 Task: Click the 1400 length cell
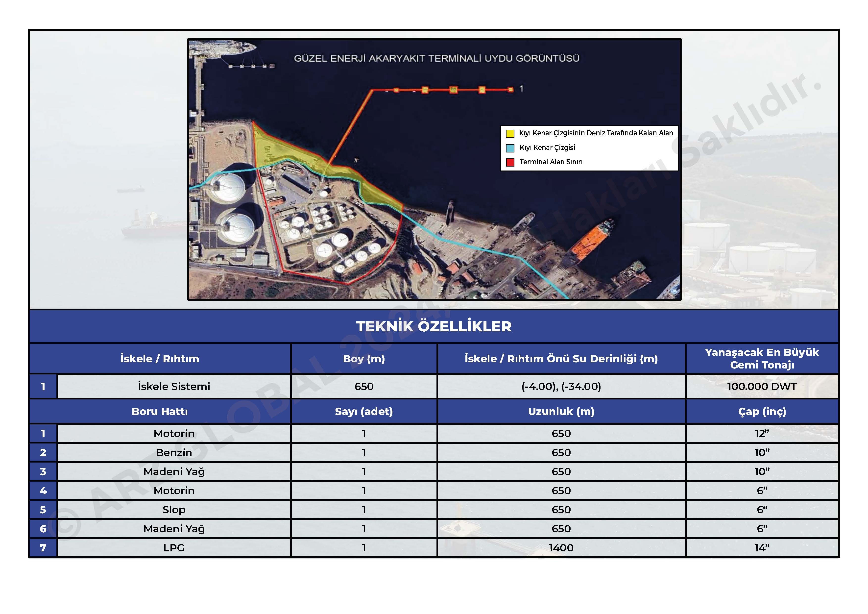click(561, 548)
